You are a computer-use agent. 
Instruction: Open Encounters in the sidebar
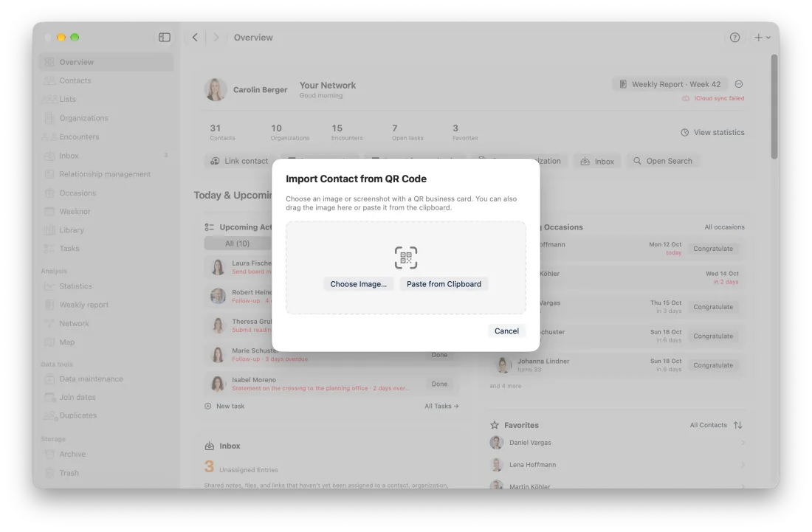tap(106, 137)
